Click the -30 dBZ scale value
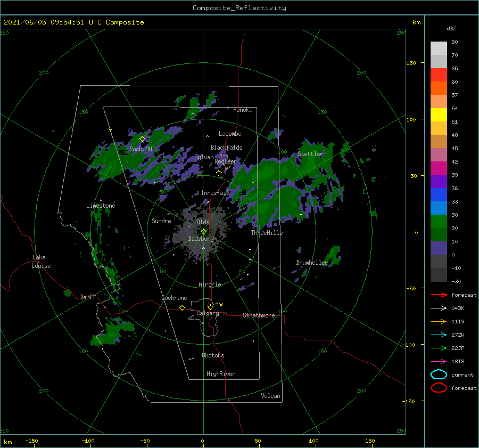The height and width of the screenshot is (448, 479). pyautogui.click(x=456, y=281)
